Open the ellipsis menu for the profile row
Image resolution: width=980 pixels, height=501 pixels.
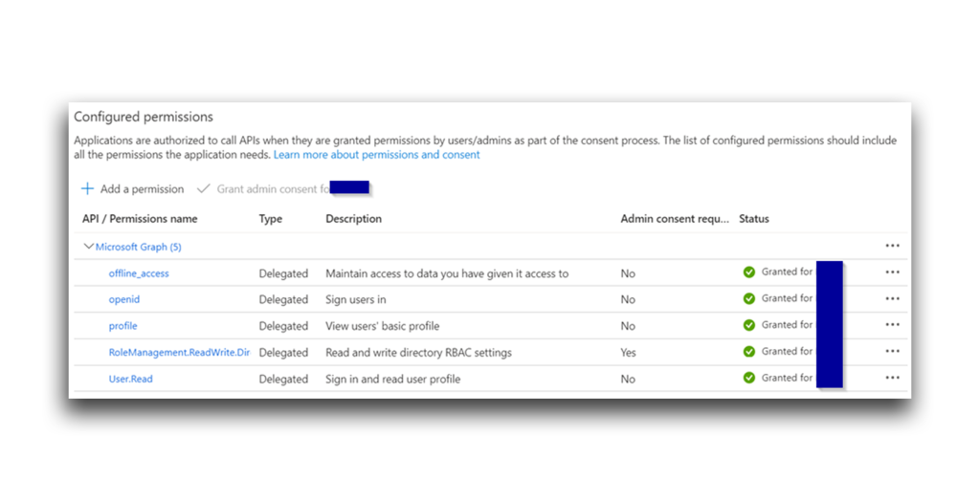(893, 325)
